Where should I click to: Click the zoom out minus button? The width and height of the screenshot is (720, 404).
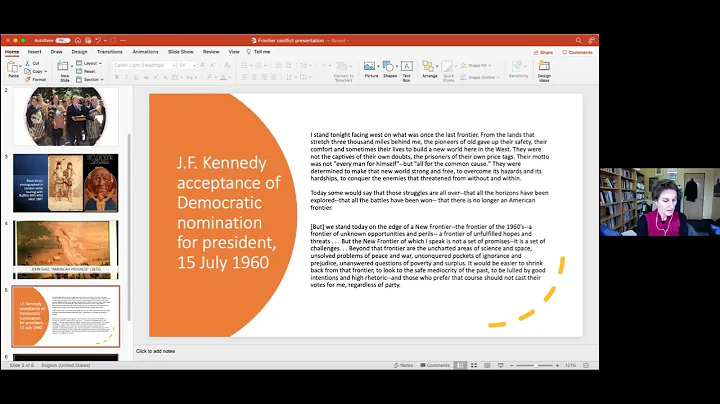click(x=512, y=365)
